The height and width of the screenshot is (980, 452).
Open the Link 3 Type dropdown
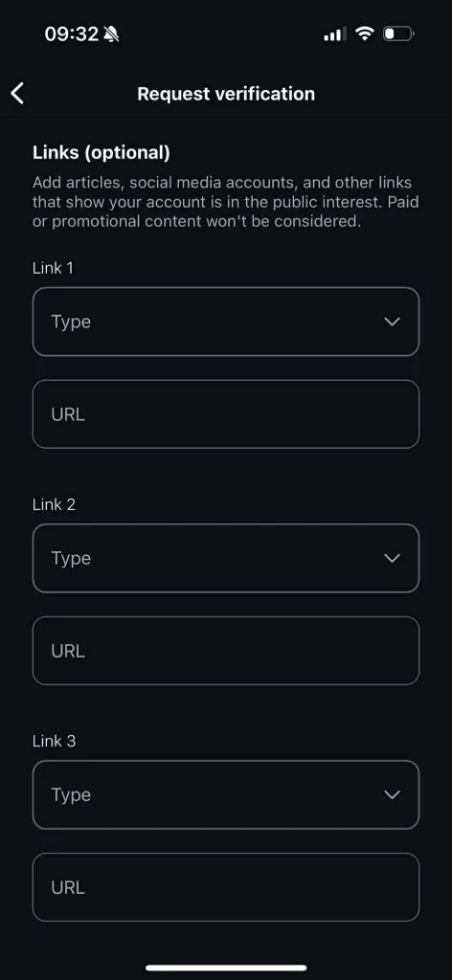[226, 795]
